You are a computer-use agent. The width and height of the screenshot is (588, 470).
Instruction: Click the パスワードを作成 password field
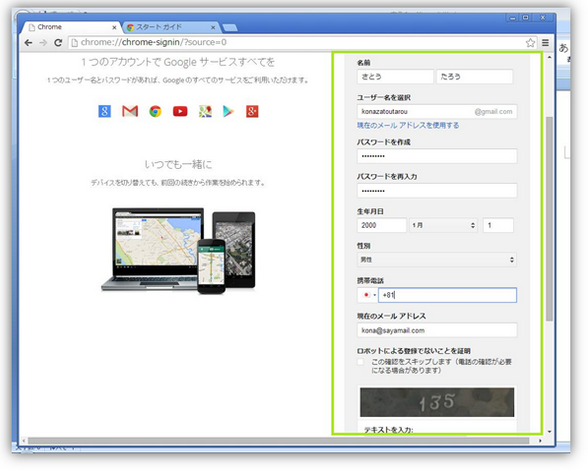pos(437,156)
